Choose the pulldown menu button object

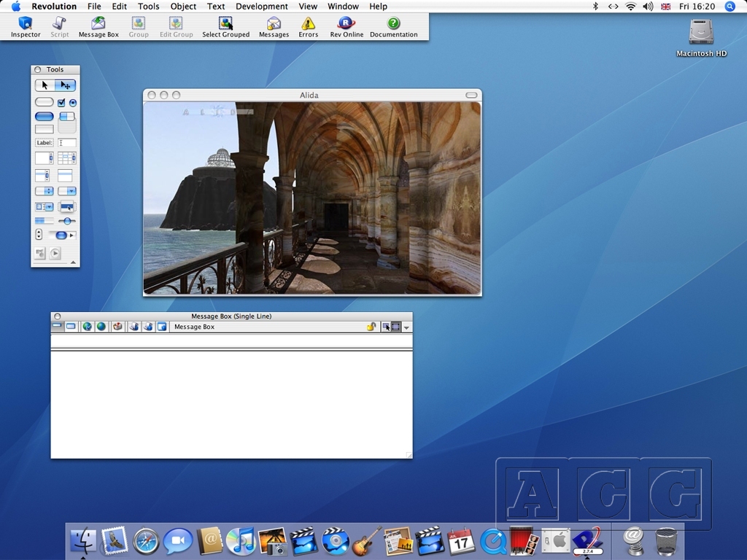pos(66,191)
